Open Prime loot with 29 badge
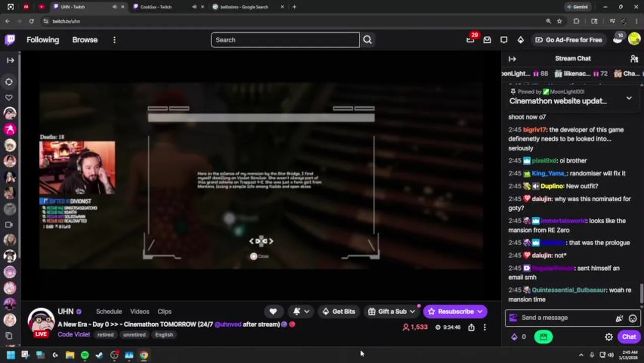 [470, 40]
